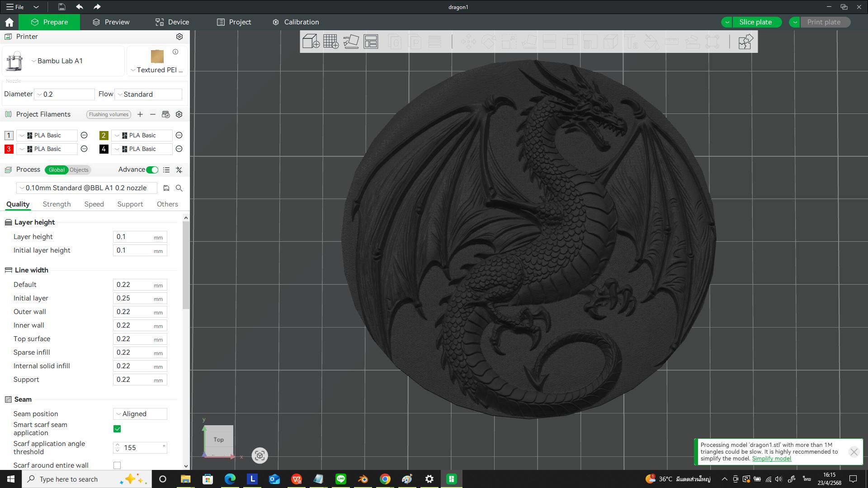Add a new plate from the toolbar
Screen dimensions: 868x488
point(331,42)
